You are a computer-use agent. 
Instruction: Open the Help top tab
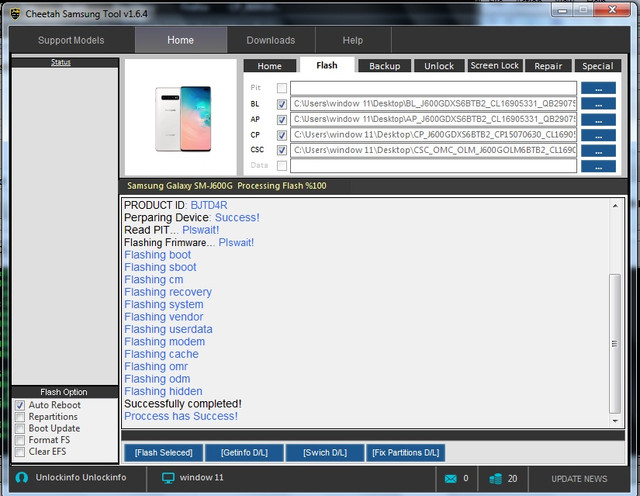(x=353, y=40)
